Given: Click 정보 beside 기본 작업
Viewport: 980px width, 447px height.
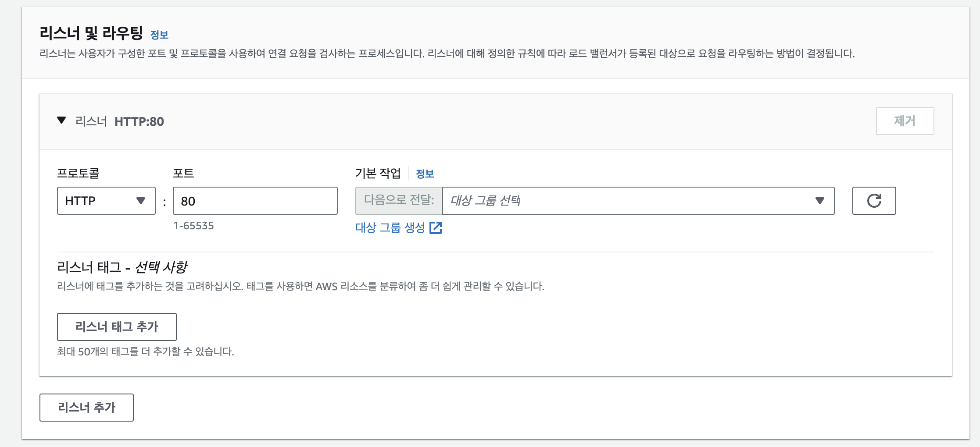Looking at the screenshot, I should point(424,173).
